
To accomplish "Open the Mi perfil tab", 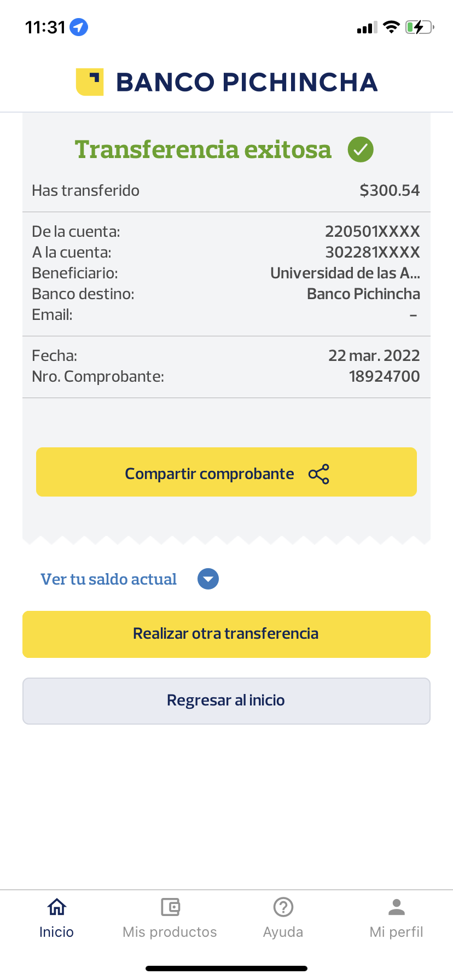I will [x=396, y=918].
